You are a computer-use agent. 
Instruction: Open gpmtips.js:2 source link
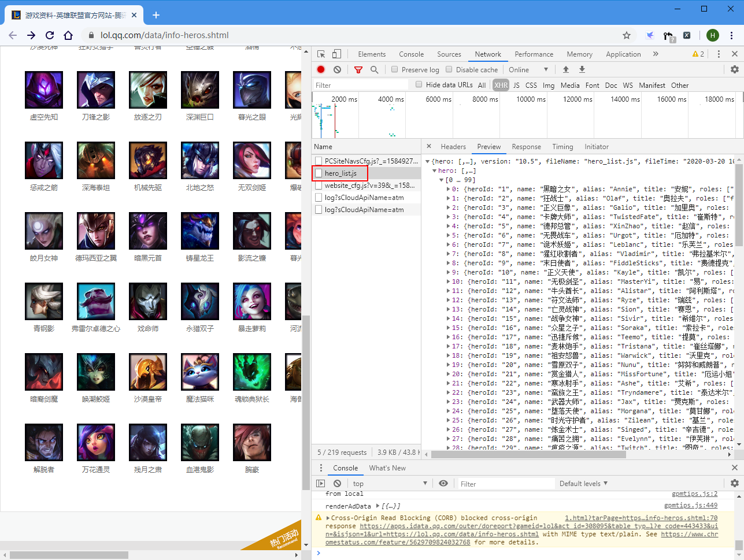[695, 494]
